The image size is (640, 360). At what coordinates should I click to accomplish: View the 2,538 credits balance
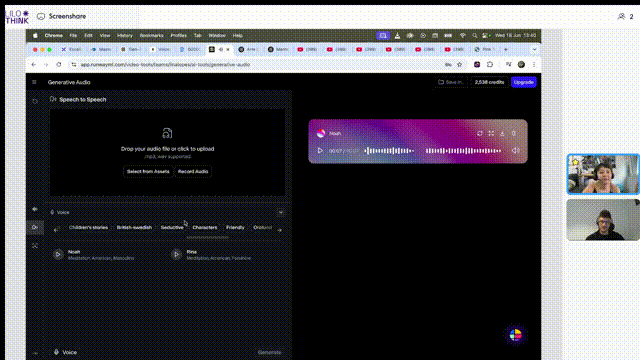point(489,82)
